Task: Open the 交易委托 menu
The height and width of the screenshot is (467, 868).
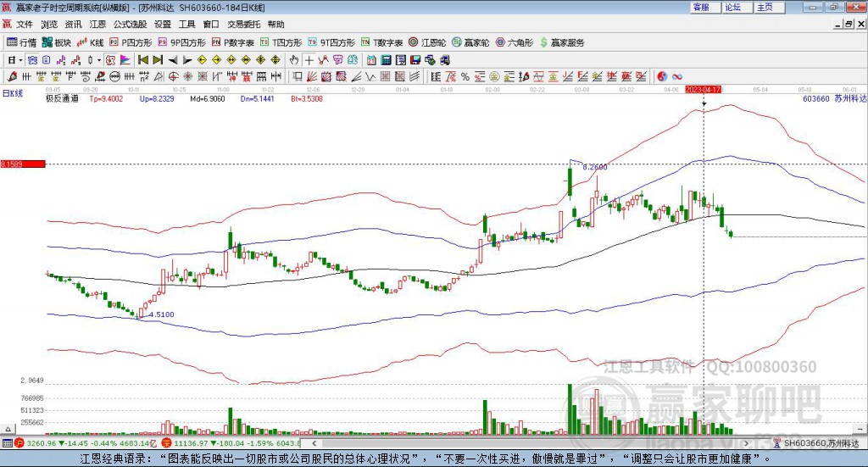Action: (x=243, y=25)
